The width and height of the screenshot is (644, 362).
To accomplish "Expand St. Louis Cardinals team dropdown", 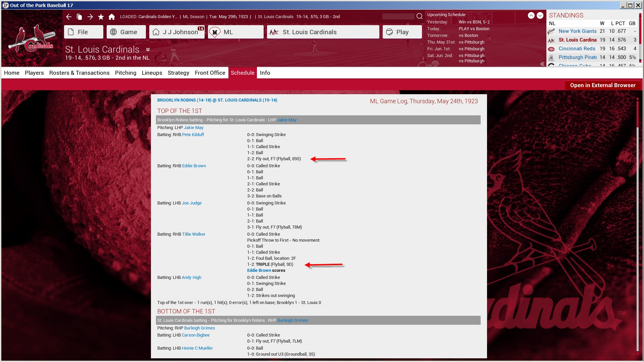I will click(148, 50).
